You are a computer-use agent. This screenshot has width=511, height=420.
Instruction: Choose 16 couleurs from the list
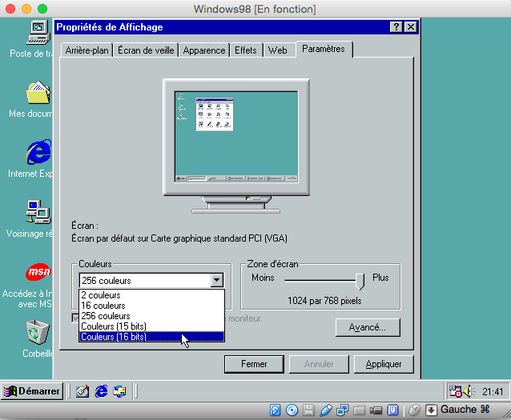coord(151,306)
